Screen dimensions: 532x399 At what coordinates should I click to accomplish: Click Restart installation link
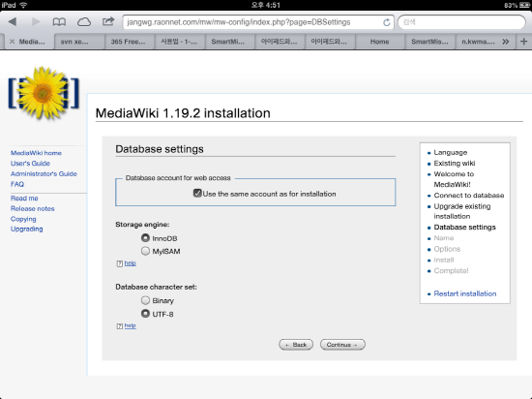[x=465, y=293]
